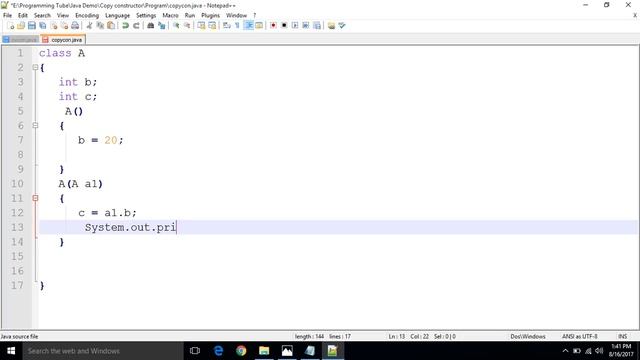Click the System.out.pri text on line 13
The width and height of the screenshot is (640, 360).
(130, 227)
